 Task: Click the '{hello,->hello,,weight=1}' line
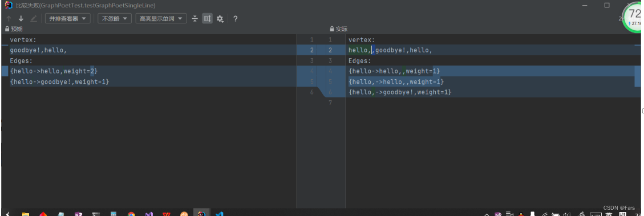[396, 81]
